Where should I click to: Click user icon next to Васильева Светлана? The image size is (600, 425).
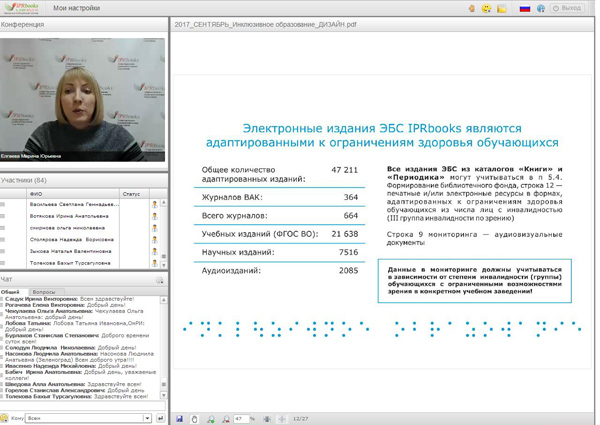tap(155, 204)
